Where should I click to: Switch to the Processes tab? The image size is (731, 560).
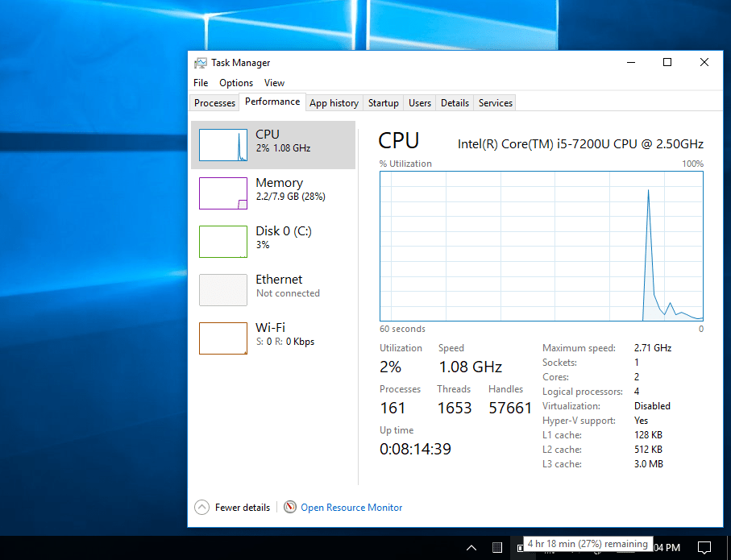214,103
